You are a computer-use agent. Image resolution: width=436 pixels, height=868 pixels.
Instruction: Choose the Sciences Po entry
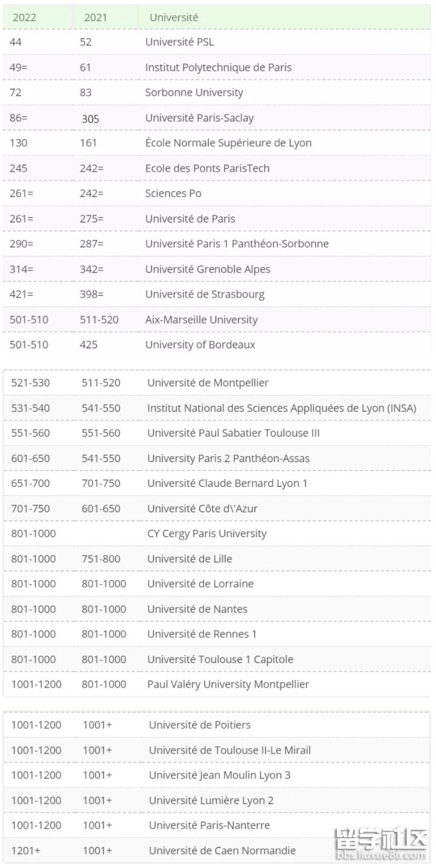point(174,194)
